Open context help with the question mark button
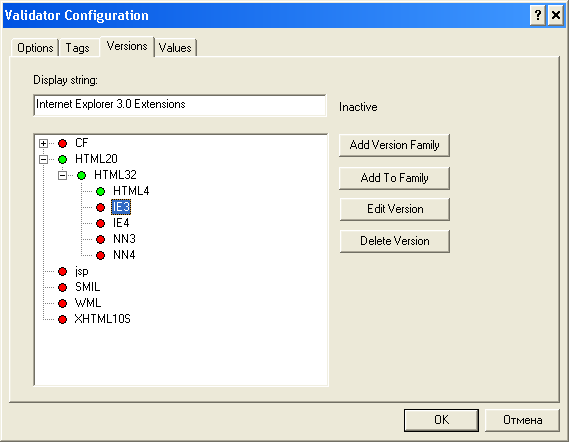Viewport: 569px width, 442px height. click(537, 15)
